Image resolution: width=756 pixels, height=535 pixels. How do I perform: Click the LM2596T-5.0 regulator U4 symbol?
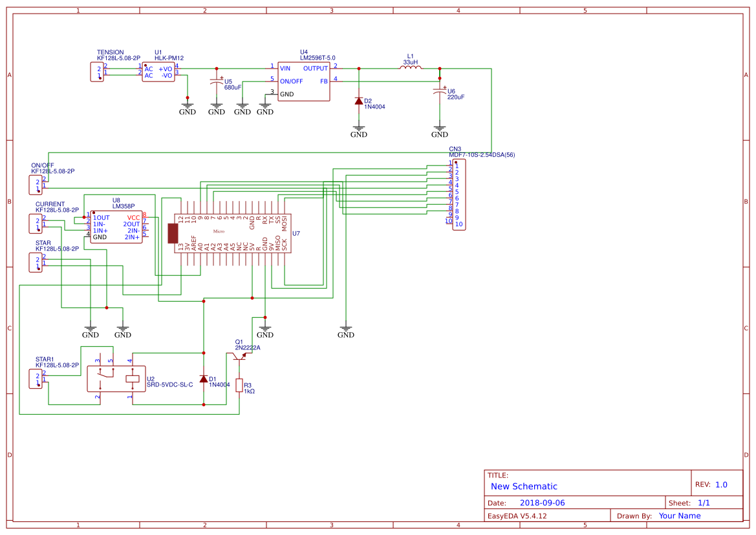point(304,81)
